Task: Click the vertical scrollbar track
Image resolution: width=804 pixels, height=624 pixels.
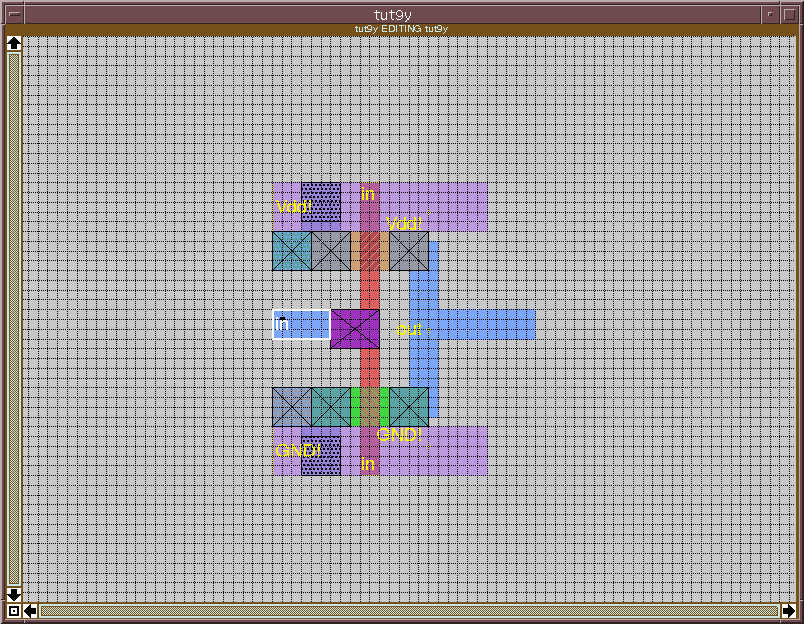Action: coord(14,319)
